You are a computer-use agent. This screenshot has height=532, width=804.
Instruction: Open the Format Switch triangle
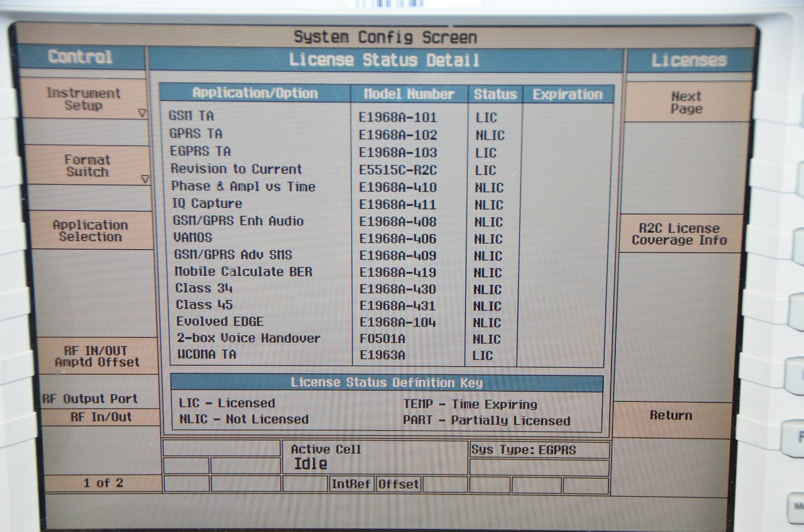(x=145, y=179)
